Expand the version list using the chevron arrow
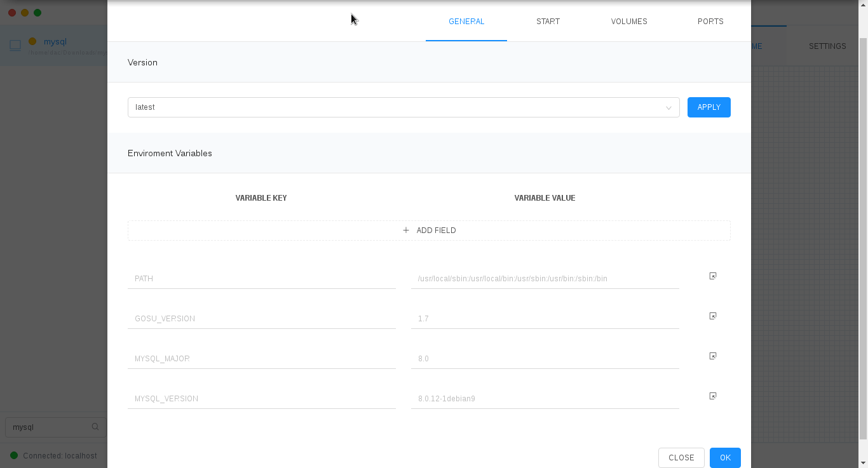 668,108
